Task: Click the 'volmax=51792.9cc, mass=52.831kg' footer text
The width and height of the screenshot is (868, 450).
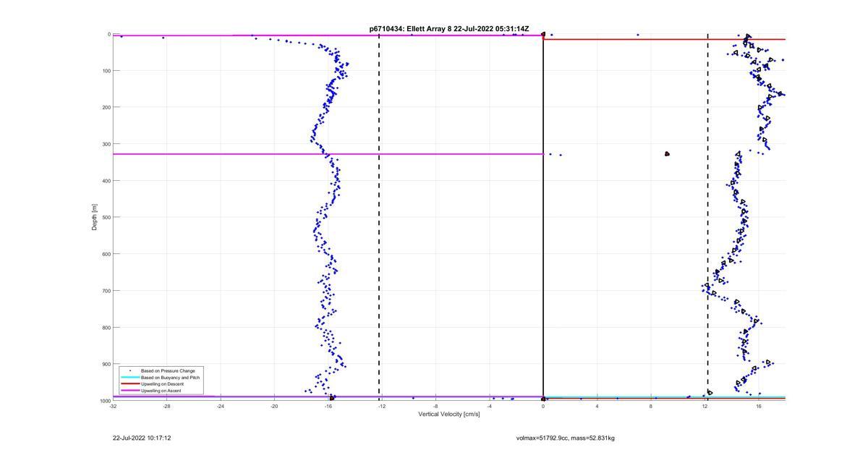Action: click(566, 438)
